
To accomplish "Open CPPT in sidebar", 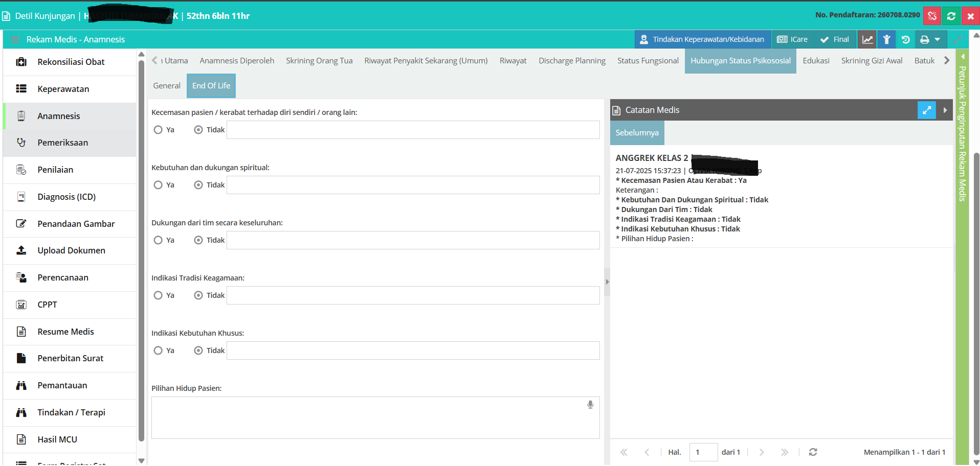I will [70, 305].
